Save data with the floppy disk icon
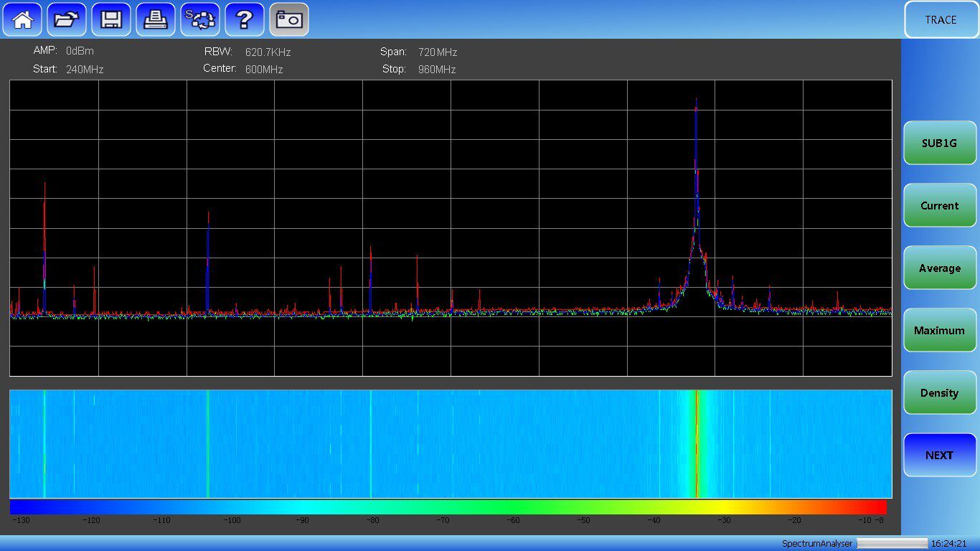Viewport: 980px width, 551px height. (111, 19)
